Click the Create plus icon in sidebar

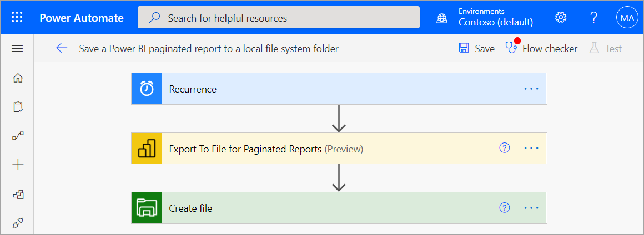[18, 165]
